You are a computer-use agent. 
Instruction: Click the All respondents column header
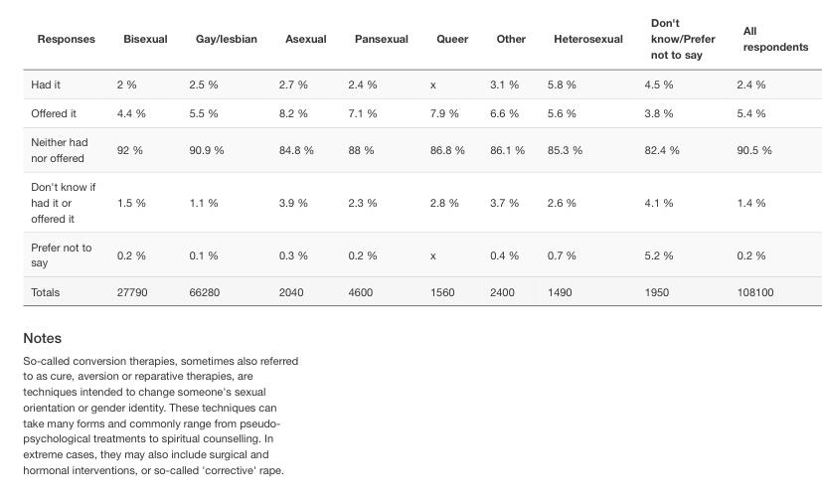click(x=775, y=39)
